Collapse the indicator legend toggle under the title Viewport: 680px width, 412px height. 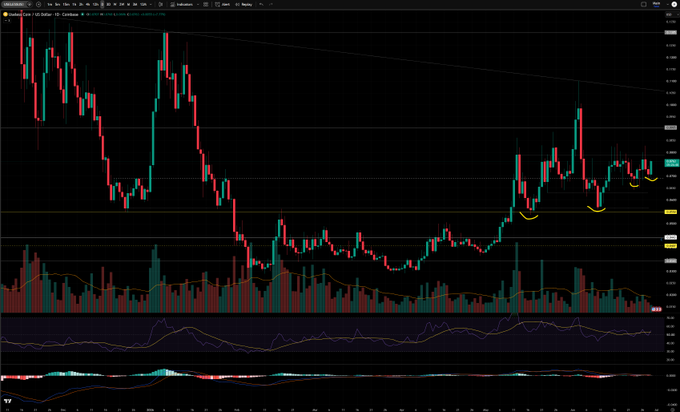coord(7,20)
